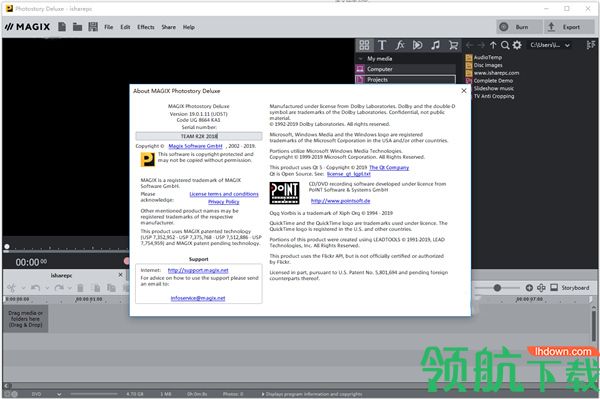Open the music note audio tab
Image resolution: width=600 pixels, height=399 pixels.
click(435, 45)
